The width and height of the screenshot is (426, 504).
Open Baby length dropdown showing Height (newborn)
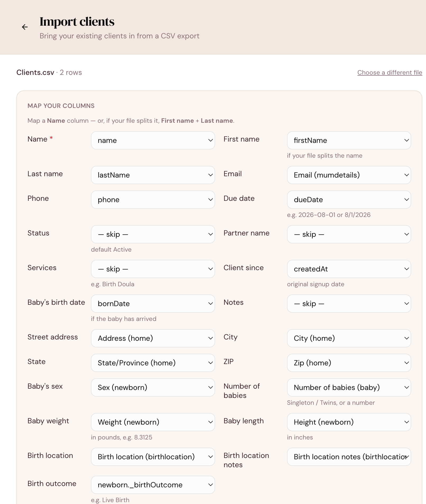349,422
